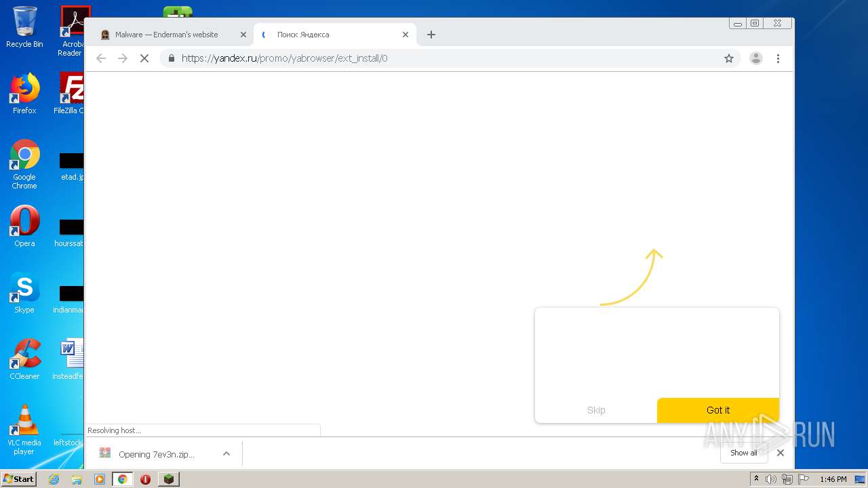Bookmark this page with the star
Image resolution: width=868 pixels, height=488 pixels.
tap(729, 58)
